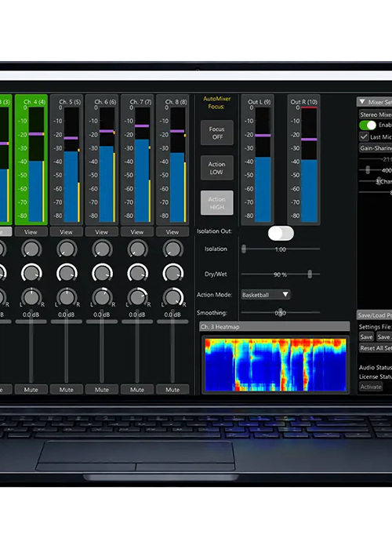This screenshot has width=392, height=549.
Task: Select the Action HIGH focus mode
Action: tap(217, 202)
